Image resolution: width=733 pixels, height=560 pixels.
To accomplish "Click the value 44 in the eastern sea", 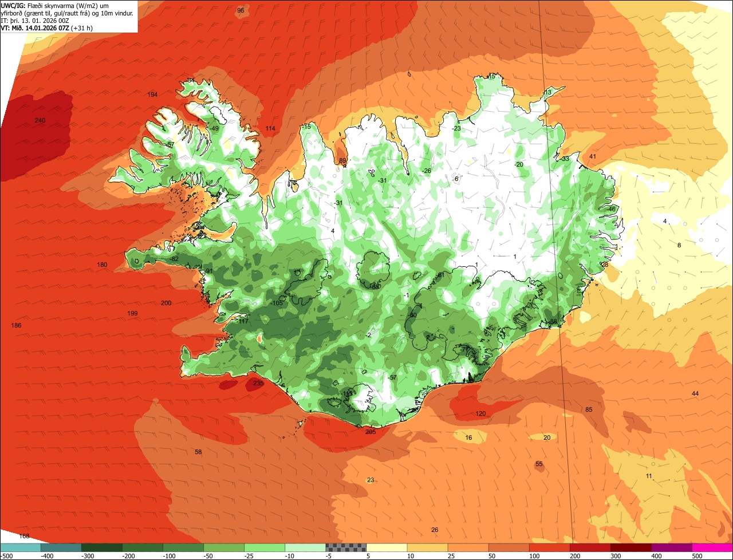I will point(695,393).
